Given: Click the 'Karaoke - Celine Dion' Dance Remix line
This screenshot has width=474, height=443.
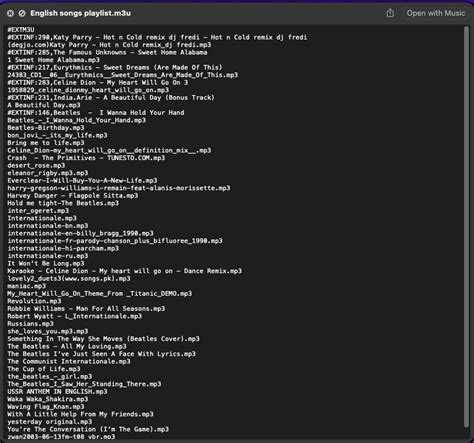Looking at the screenshot, I should (124, 271).
